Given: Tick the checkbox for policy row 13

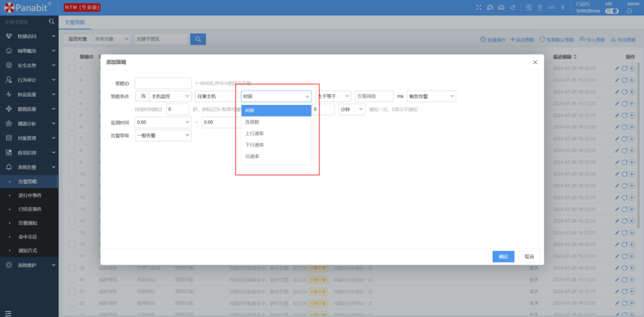Looking at the screenshot, I should [x=72, y=209].
